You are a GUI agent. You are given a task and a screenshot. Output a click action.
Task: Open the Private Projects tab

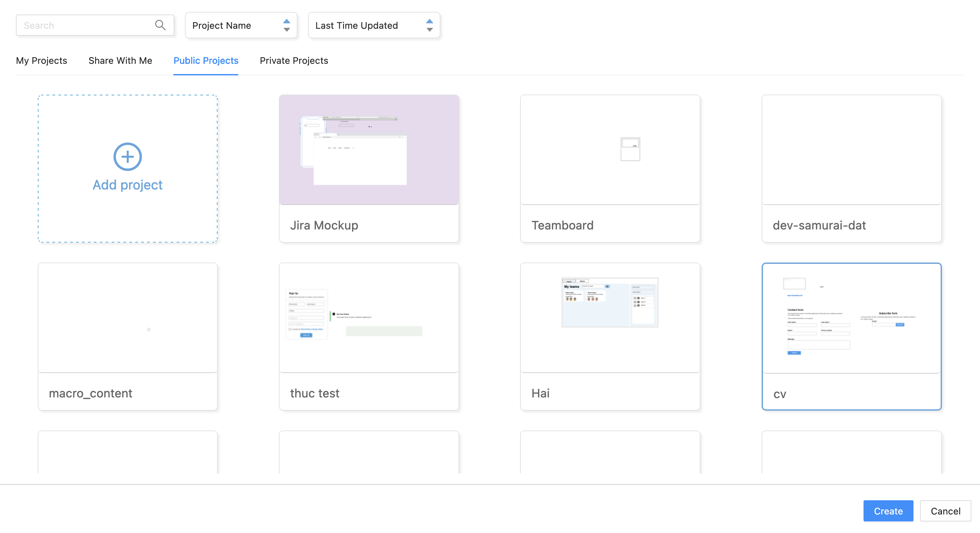294,61
